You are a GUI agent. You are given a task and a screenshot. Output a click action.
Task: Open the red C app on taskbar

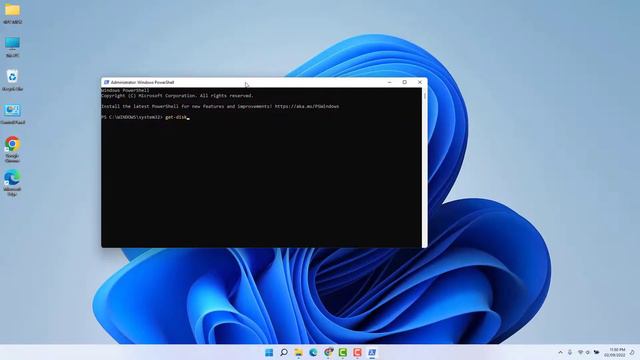point(358,352)
